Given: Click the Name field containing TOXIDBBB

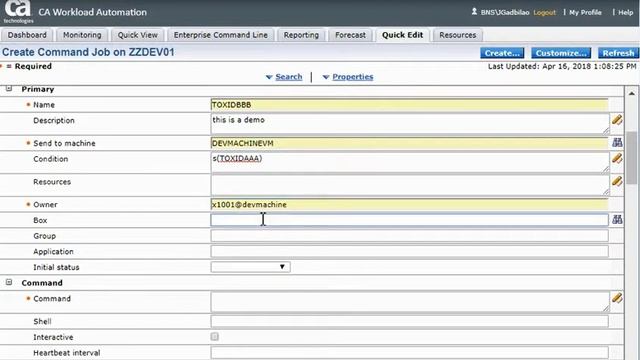Looking at the screenshot, I should pyautogui.click(x=409, y=104).
